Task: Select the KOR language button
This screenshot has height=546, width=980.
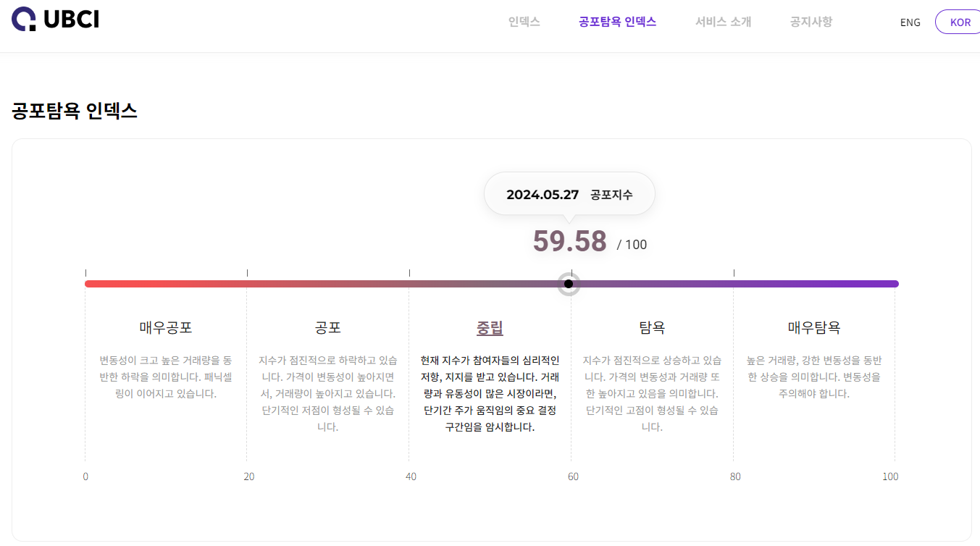Action: pyautogui.click(x=959, y=22)
